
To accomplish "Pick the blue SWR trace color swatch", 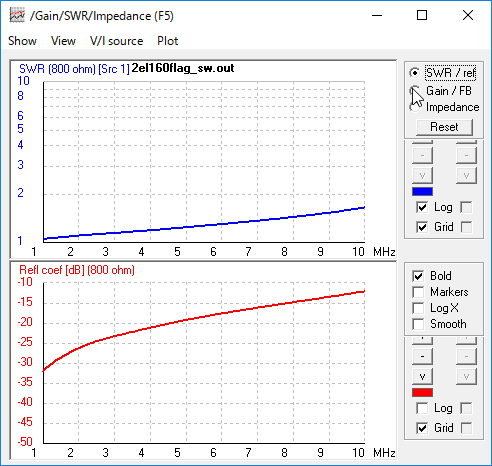I will click(x=422, y=192).
